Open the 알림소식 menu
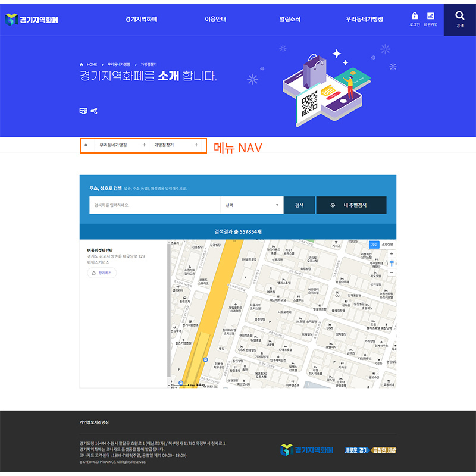The width and height of the screenshot is (476, 476). pyautogui.click(x=290, y=20)
